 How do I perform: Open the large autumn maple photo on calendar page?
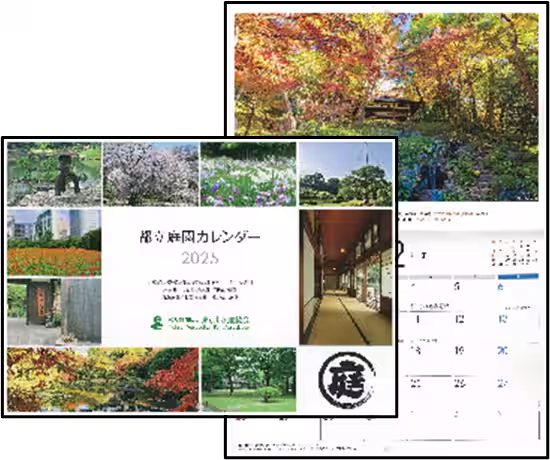[x=386, y=107]
